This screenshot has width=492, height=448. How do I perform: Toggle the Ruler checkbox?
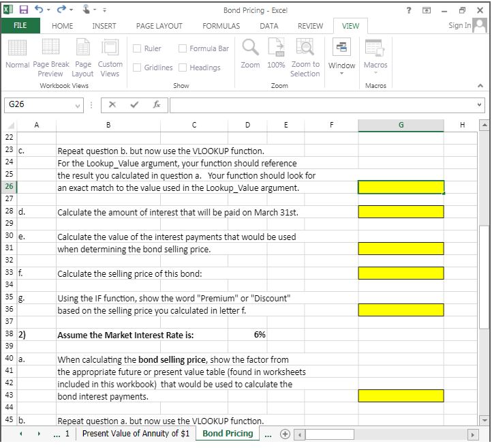point(137,48)
